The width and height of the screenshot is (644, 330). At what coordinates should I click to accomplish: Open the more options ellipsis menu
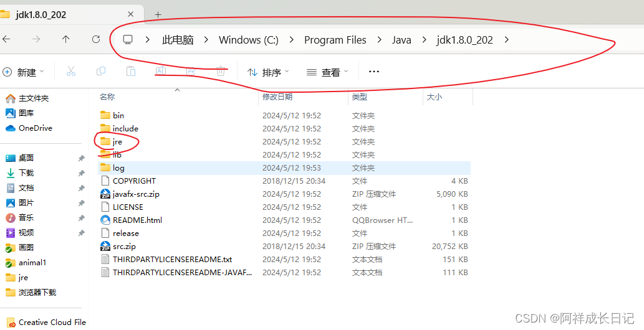coord(374,72)
